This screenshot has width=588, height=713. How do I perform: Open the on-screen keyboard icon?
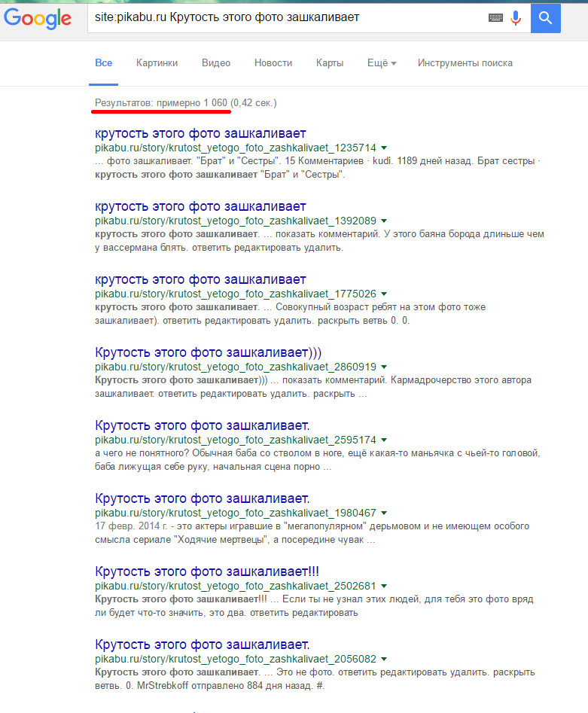click(x=495, y=18)
